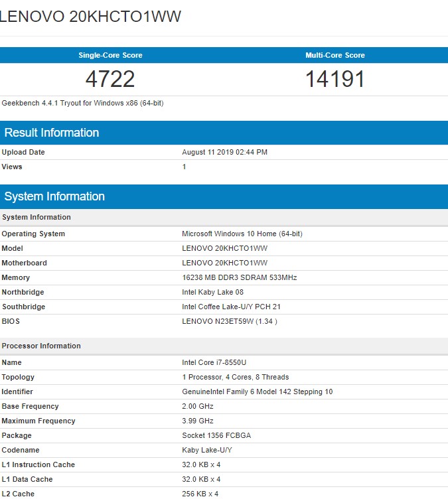The width and height of the screenshot is (448, 499).
Task: Click the Package label
Action: coord(17,436)
